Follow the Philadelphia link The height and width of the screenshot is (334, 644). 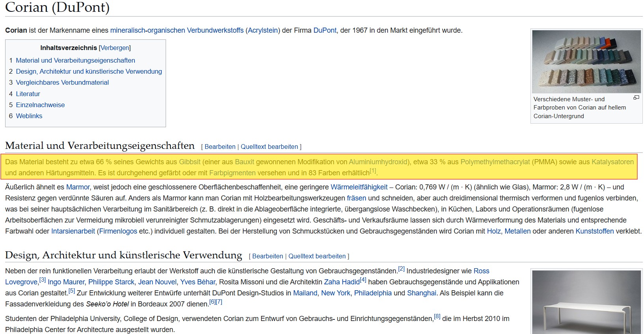coord(373,293)
